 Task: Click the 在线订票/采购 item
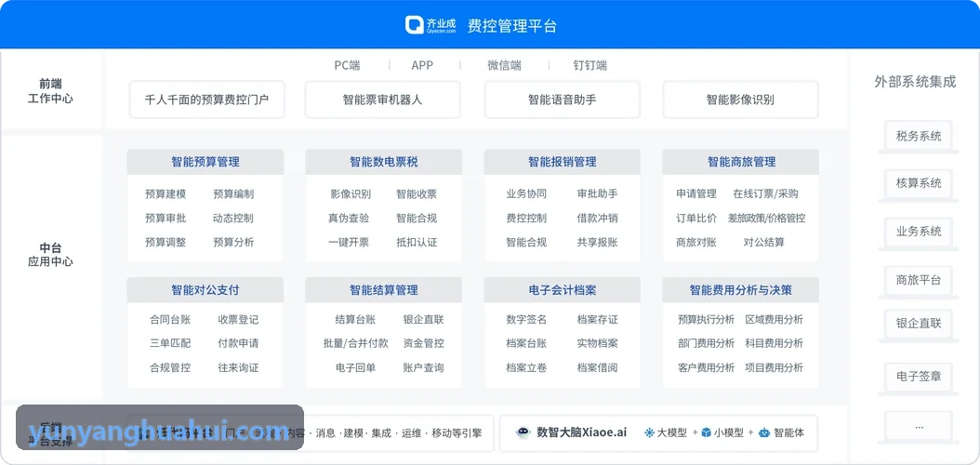[765, 193]
